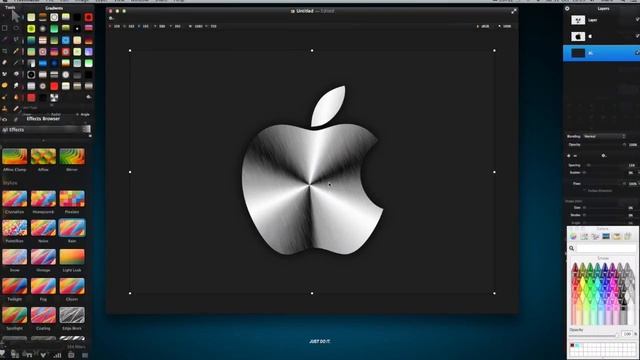Enter full screen with the arrows icon
640x360 pixels.
pyautogui.click(x=514, y=11)
